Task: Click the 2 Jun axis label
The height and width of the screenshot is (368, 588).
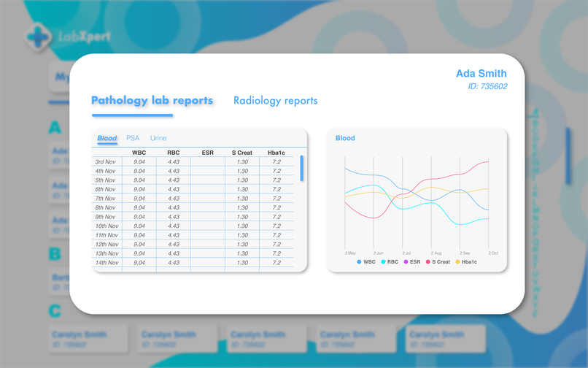Action: 379,253
